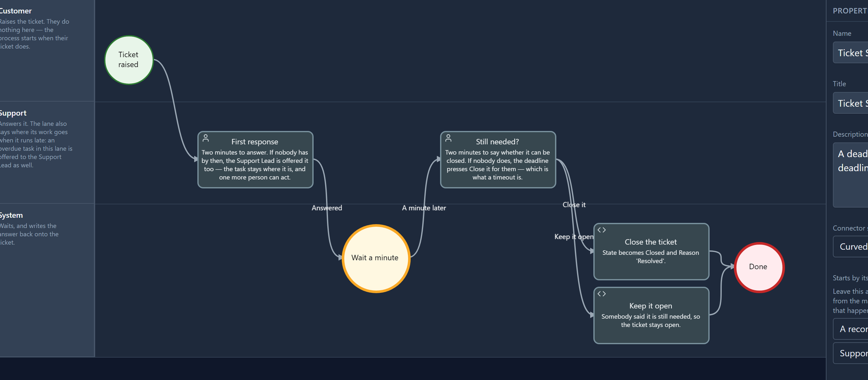Screen dimensions: 868x380
Task: Select the First response task title
Action: 255,142
